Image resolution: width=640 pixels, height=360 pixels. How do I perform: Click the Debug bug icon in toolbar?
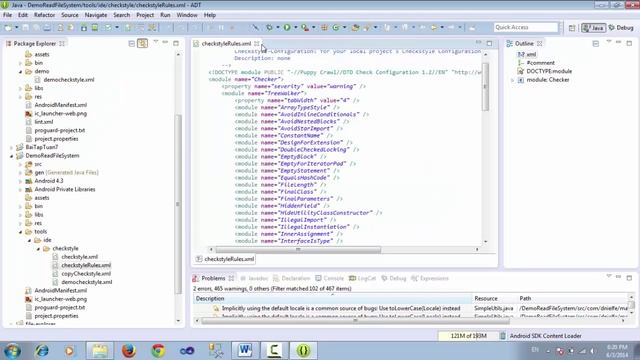pyautogui.click(x=269, y=27)
